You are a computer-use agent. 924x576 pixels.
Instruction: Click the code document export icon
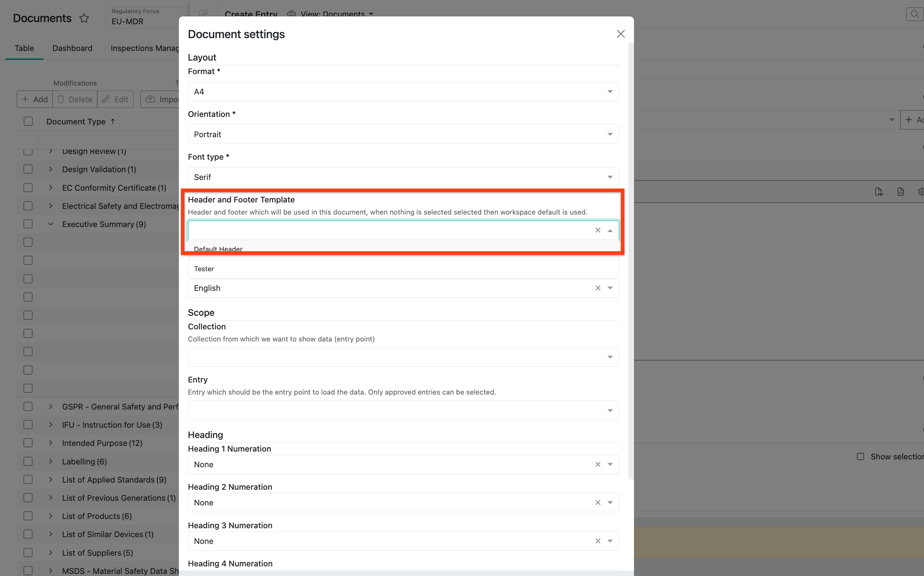tap(900, 192)
